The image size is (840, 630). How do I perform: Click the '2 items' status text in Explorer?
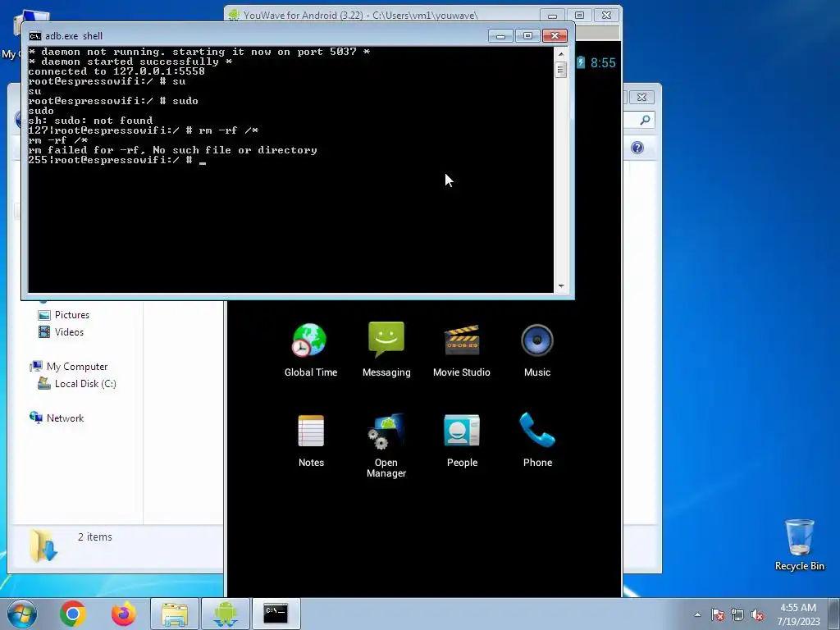tap(95, 536)
